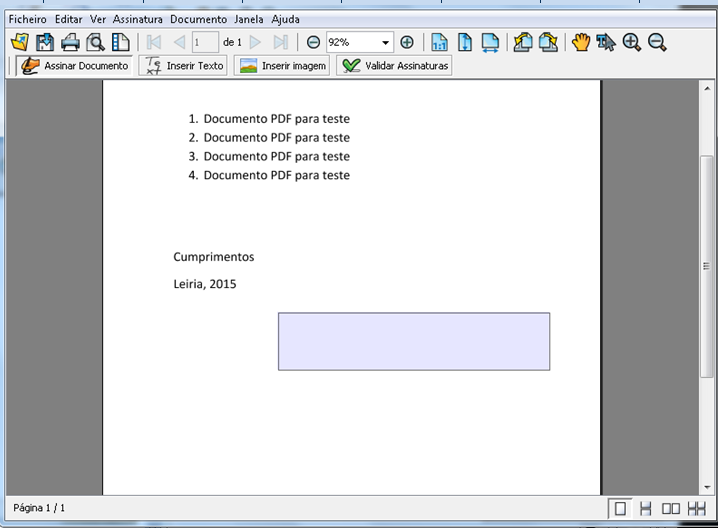Open the Documento menu

tap(198, 19)
